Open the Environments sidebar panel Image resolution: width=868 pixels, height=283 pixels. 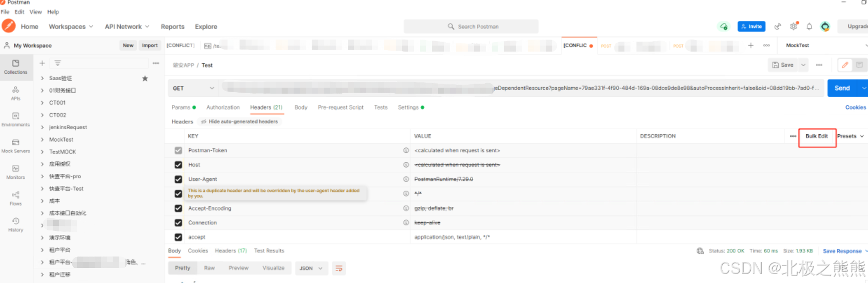pos(16,119)
